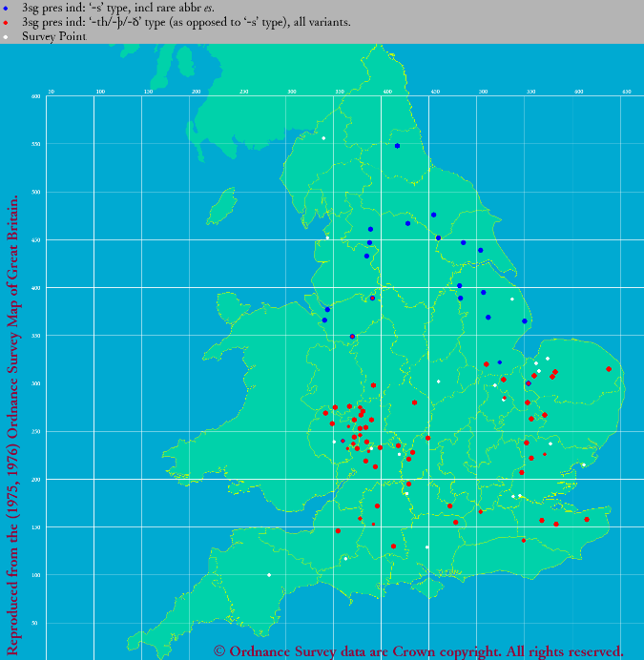The height and width of the screenshot is (660, 644).
Task: Select the southernmost red marker near the south coast
Action: [393, 547]
